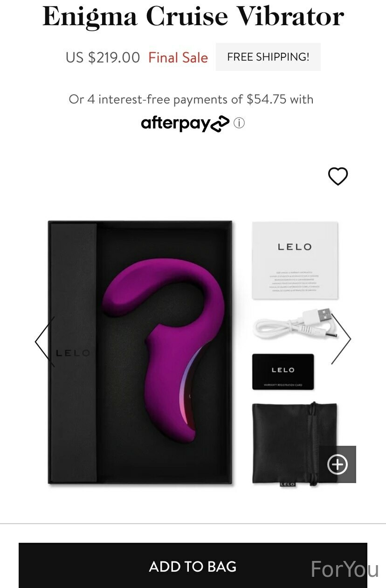Click the Afterpay logo
Screen dimensions: 386x588
185,124
